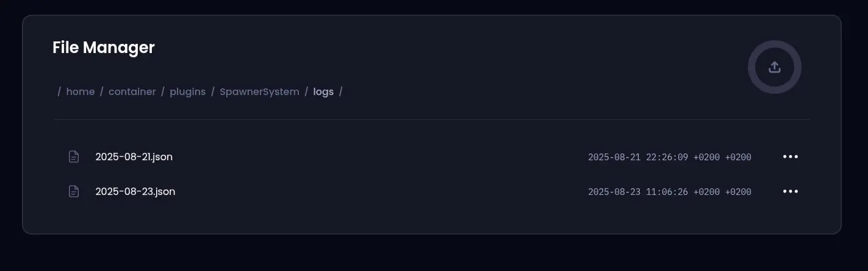Click the slash between home and container

tap(101, 92)
